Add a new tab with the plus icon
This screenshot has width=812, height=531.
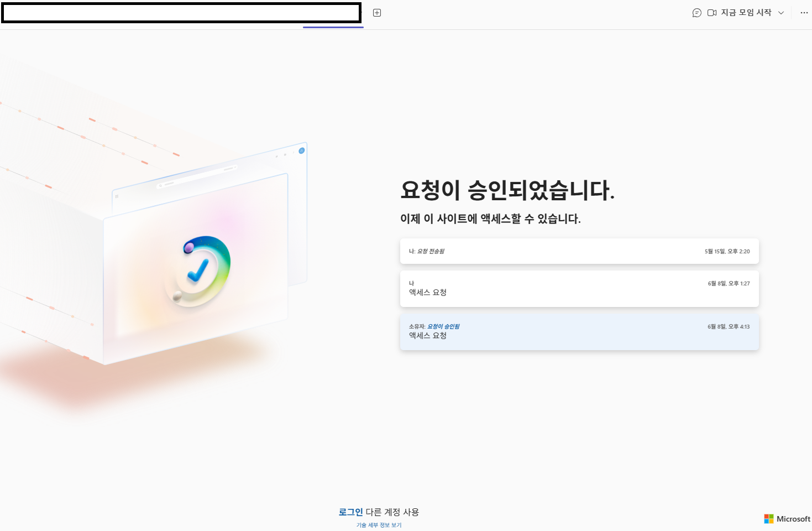coord(377,13)
